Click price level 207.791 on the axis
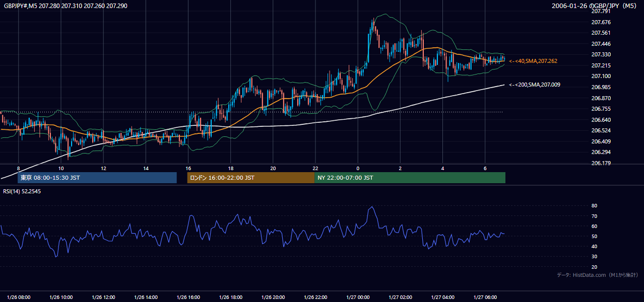The image size is (644, 302). 601,11
